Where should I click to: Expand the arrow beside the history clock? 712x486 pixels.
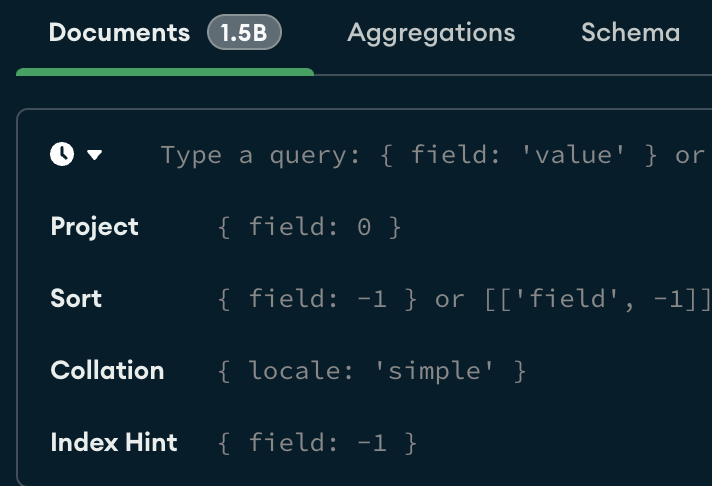point(95,155)
